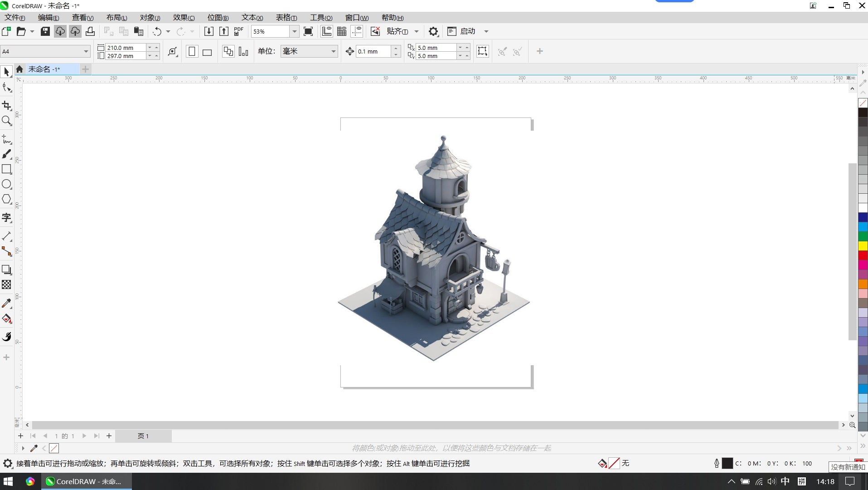
Task: Select the Ellipse tool
Action: click(6, 184)
